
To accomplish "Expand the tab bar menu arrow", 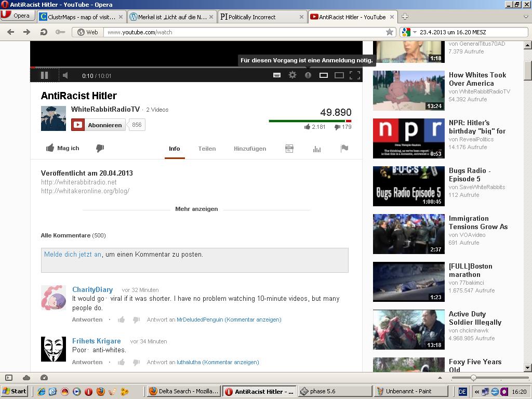I will (526, 16).
